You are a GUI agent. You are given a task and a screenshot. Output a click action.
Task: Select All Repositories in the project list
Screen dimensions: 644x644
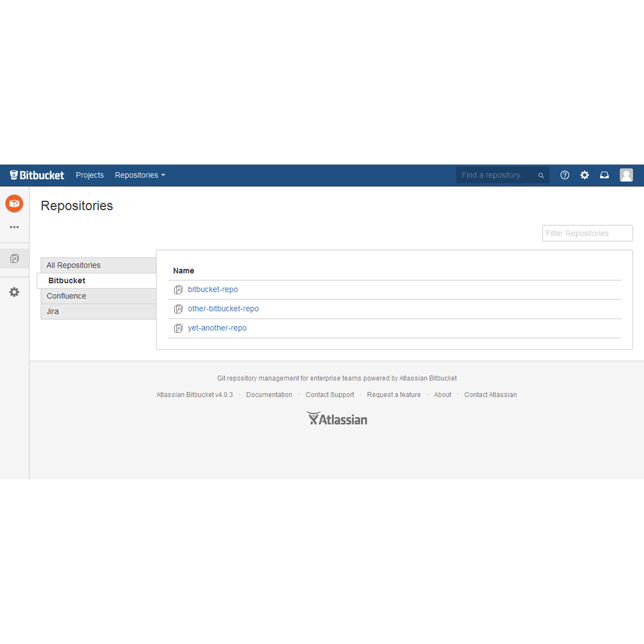point(73,265)
